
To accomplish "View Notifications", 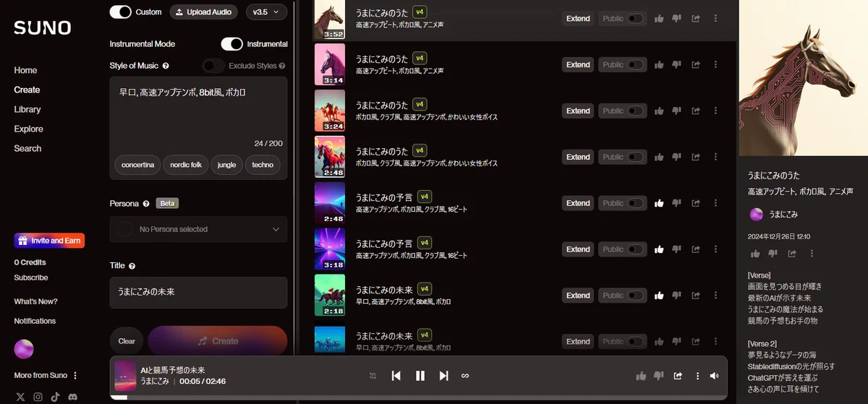I will [x=35, y=321].
